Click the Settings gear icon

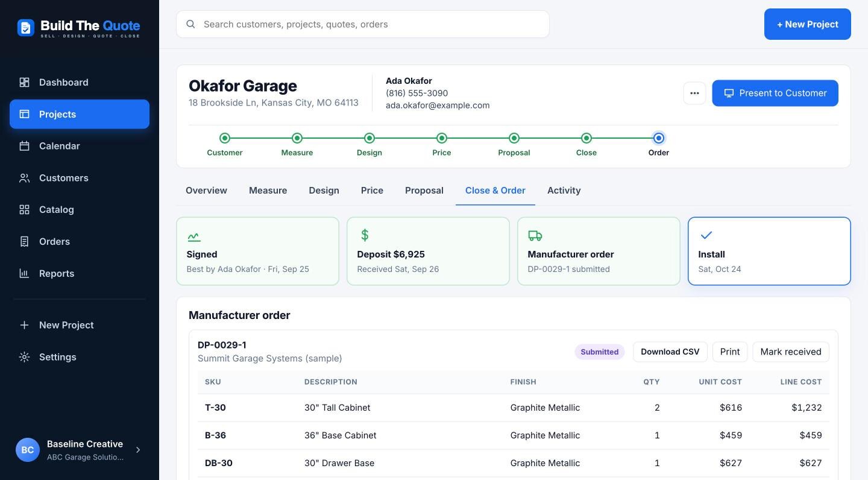[x=24, y=357]
